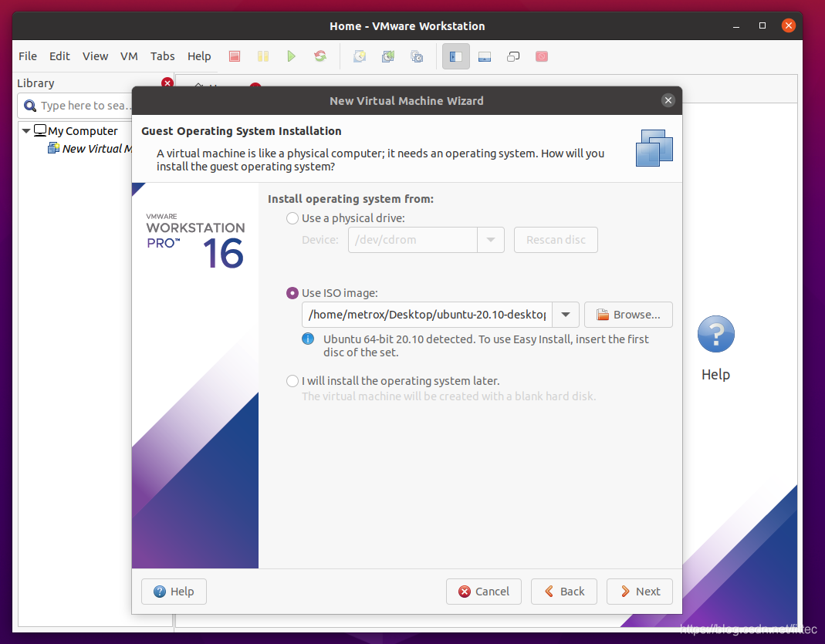Close the Library panel with red X
The width and height of the screenshot is (825, 644).
[167, 83]
